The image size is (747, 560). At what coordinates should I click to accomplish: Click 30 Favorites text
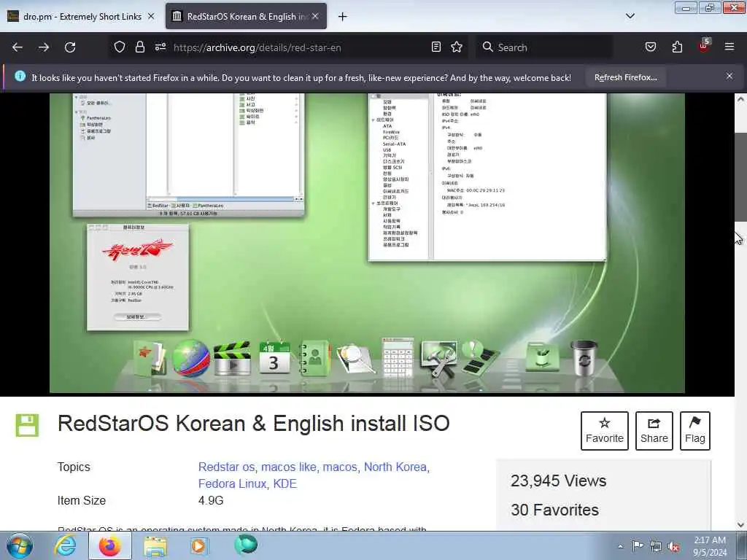point(554,510)
